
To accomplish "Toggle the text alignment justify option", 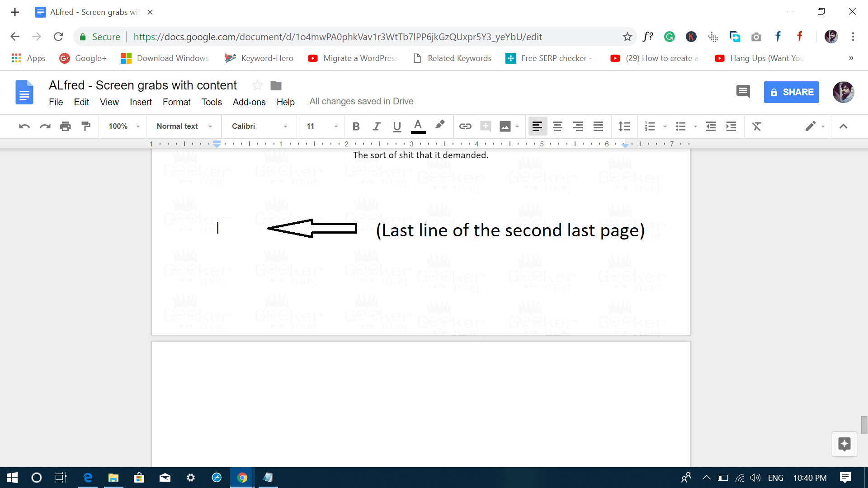I will (598, 126).
